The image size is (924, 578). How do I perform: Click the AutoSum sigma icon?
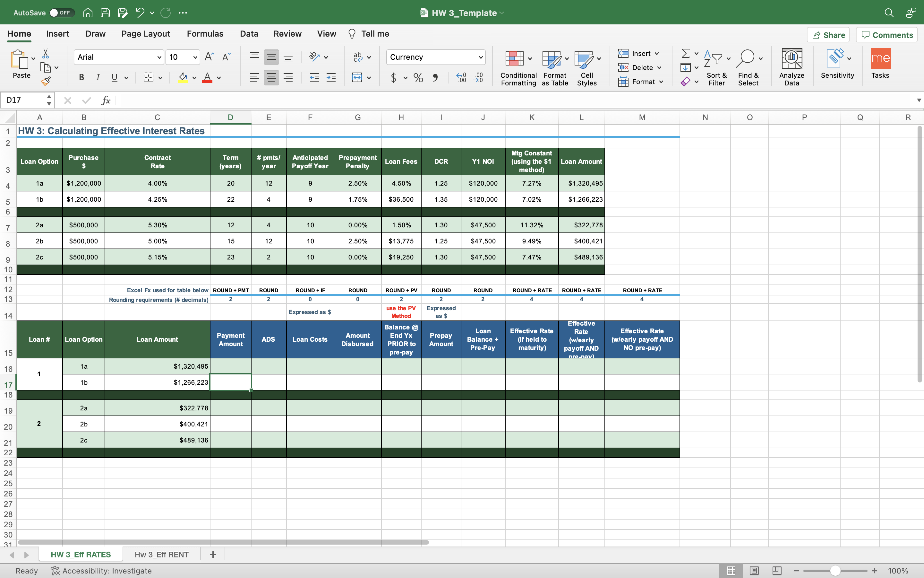point(686,53)
